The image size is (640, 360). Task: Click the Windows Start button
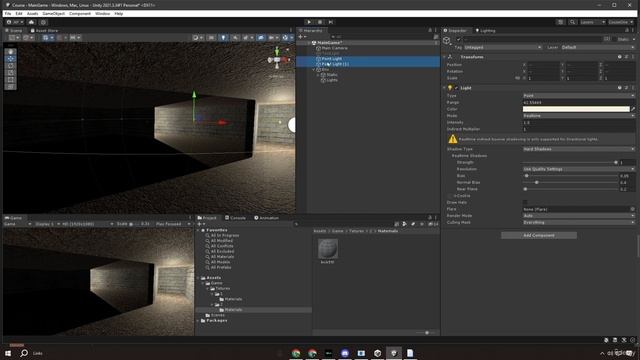8,353
